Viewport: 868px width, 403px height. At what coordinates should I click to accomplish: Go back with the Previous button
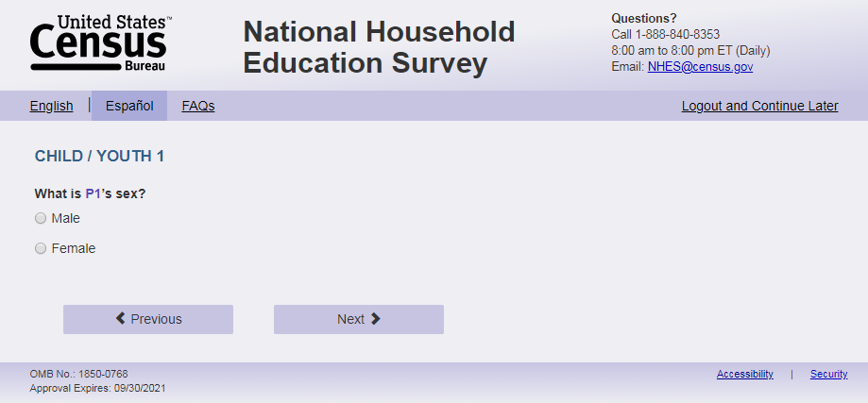click(148, 319)
